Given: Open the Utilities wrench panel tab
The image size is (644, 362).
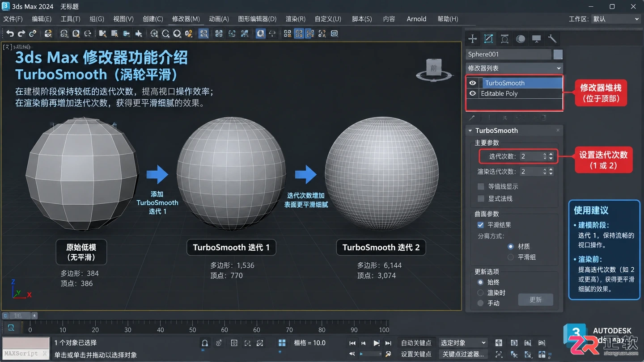Looking at the screenshot, I should [x=552, y=39].
